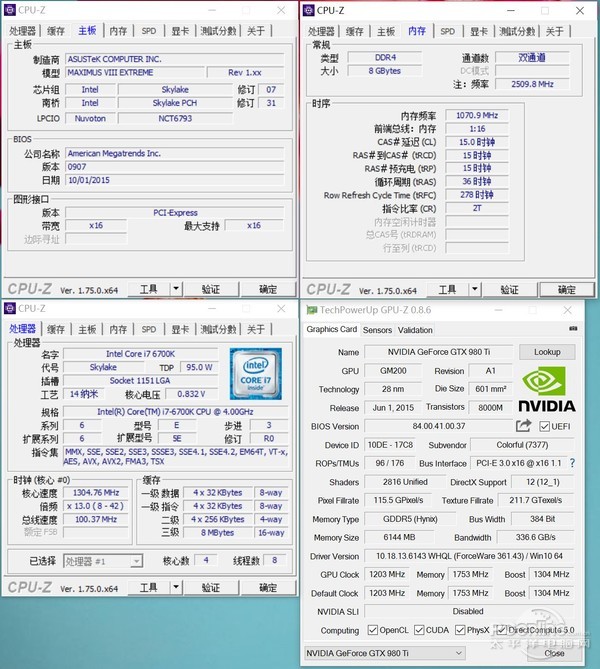Open the 处理器 #1 selection dropdown
Viewport: 600px width, 669px height.
(102, 561)
